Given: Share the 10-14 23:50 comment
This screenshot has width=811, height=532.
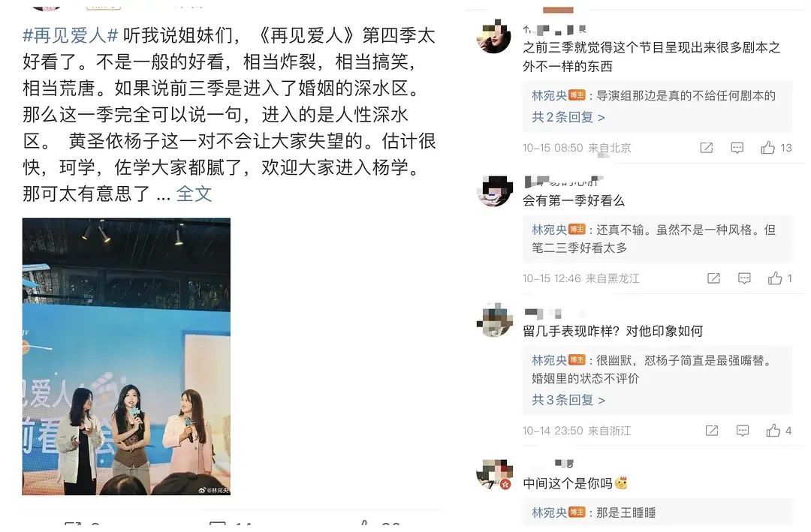Looking at the screenshot, I should pyautogui.click(x=712, y=431).
